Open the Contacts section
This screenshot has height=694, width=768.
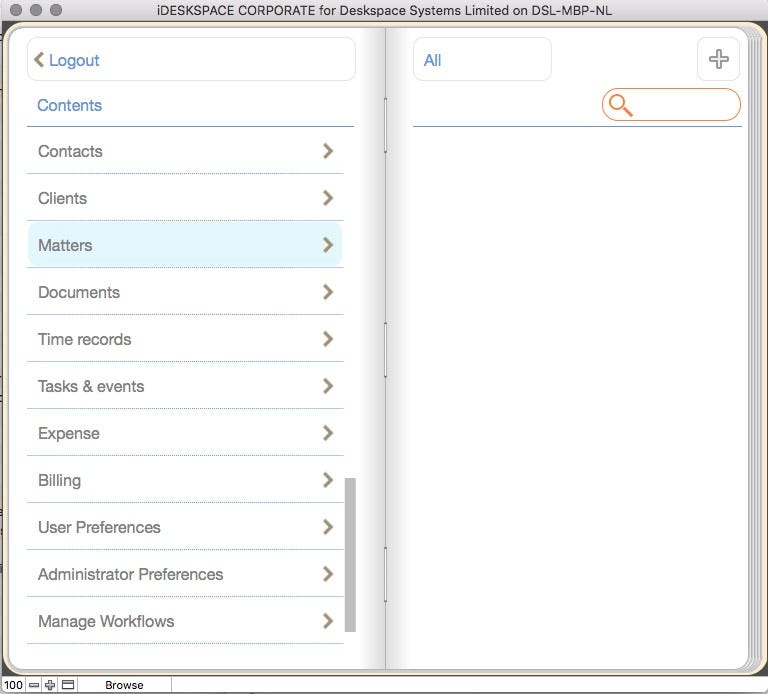tap(185, 151)
